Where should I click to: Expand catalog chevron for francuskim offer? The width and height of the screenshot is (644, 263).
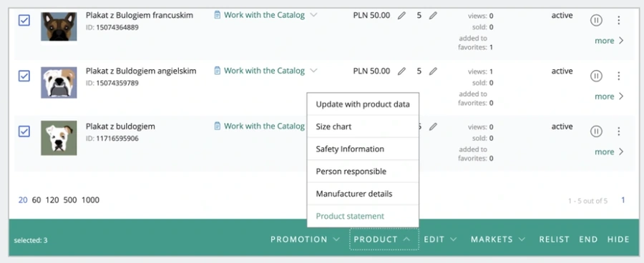(314, 15)
